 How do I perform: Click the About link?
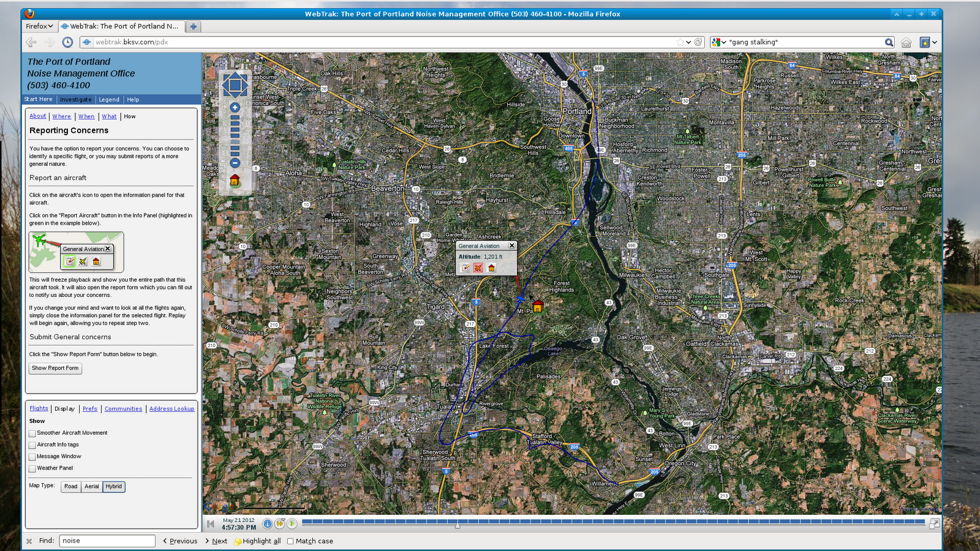tap(38, 116)
